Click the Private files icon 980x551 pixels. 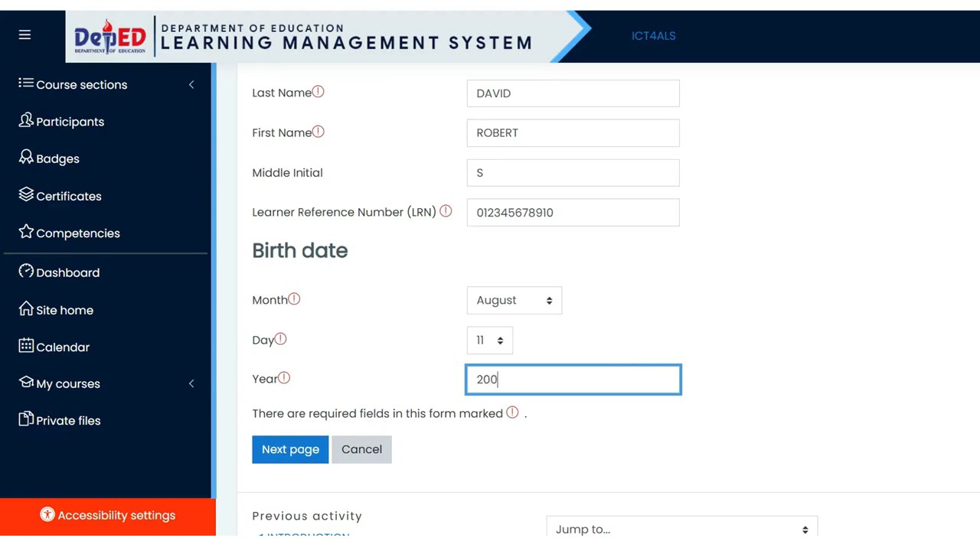tap(26, 419)
